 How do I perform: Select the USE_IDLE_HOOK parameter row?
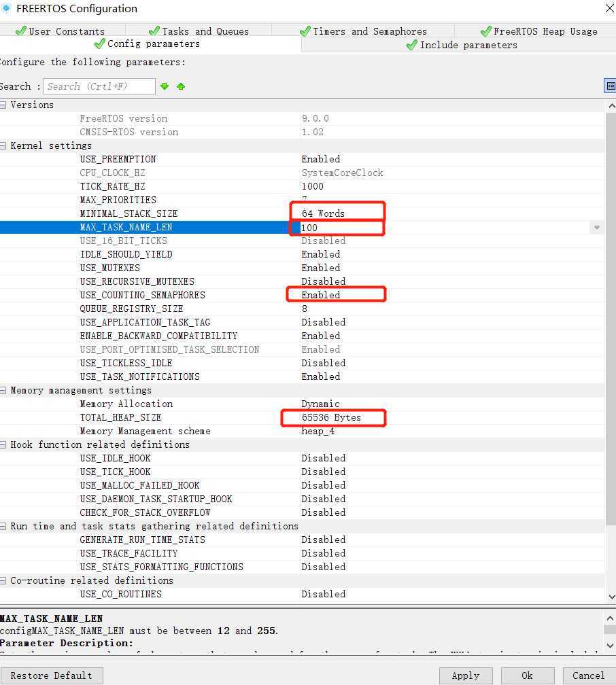click(303, 458)
